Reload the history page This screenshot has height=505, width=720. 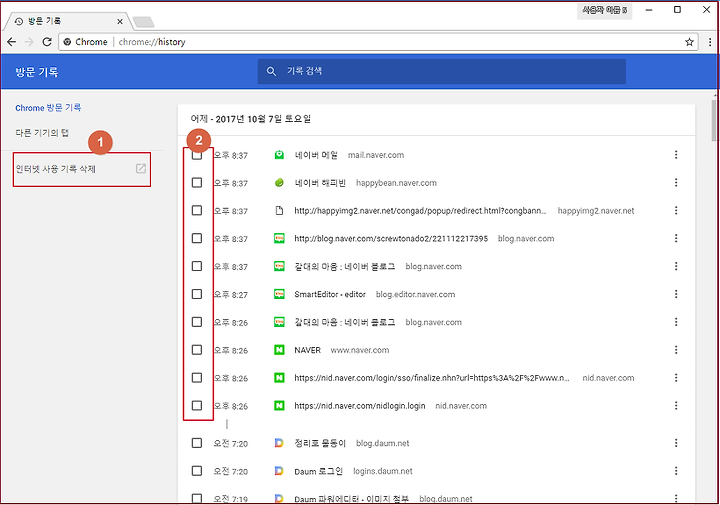point(47,42)
